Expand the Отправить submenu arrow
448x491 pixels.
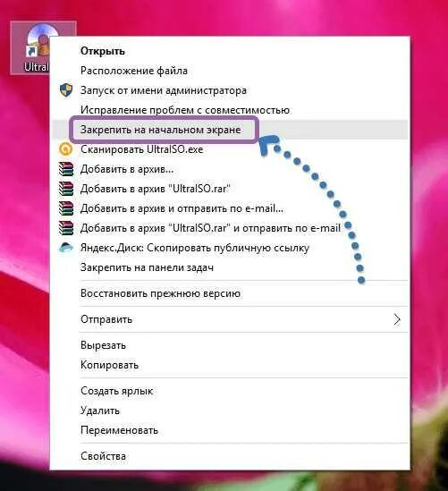pyautogui.click(x=397, y=319)
